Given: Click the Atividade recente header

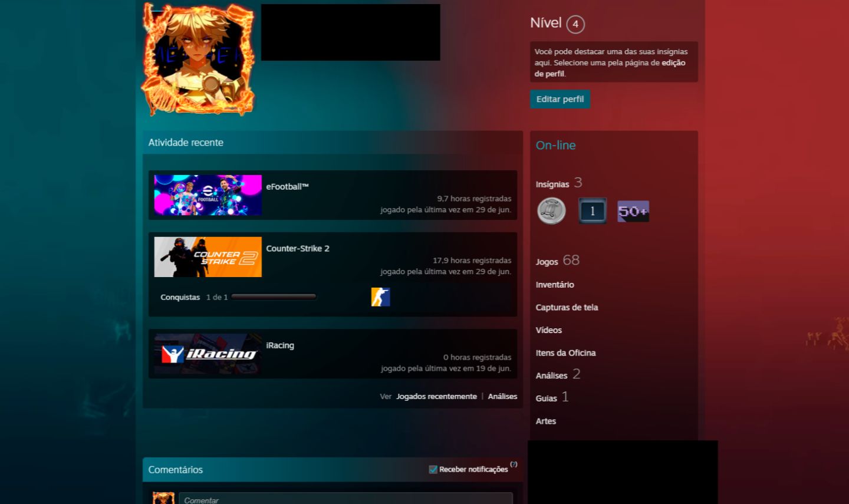Looking at the screenshot, I should point(186,143).
